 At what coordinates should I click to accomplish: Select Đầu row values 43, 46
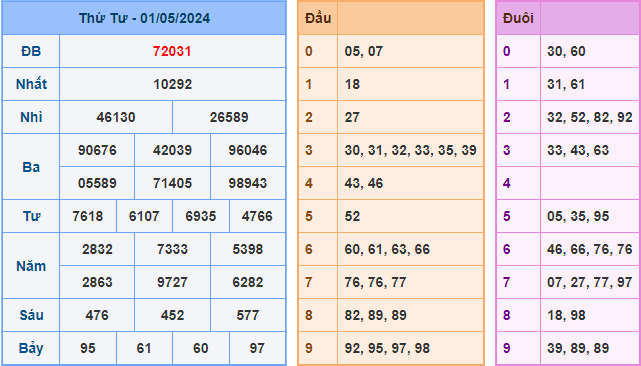coord(363,183)
